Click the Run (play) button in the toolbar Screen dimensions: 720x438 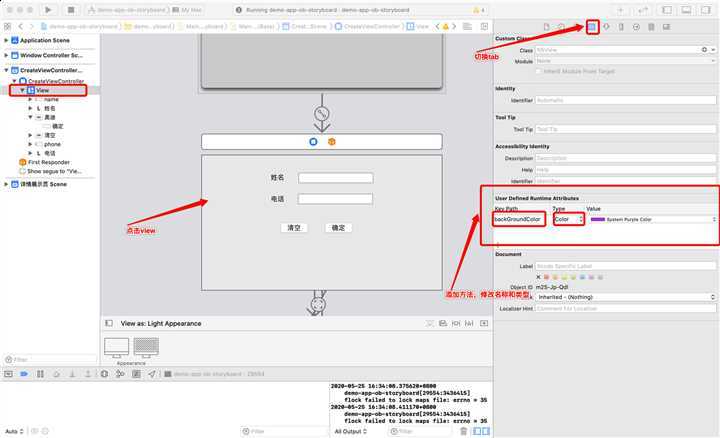48,10
